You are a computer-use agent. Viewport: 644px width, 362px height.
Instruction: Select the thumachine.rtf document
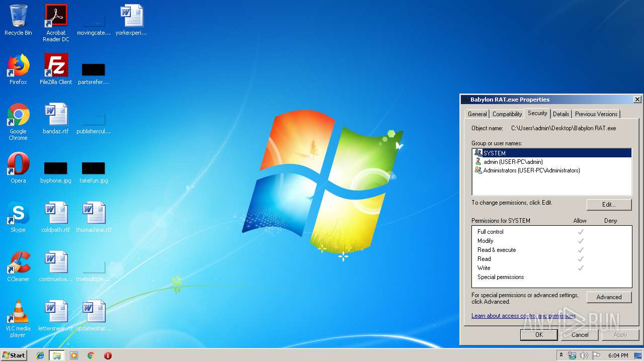click(94, 217)
